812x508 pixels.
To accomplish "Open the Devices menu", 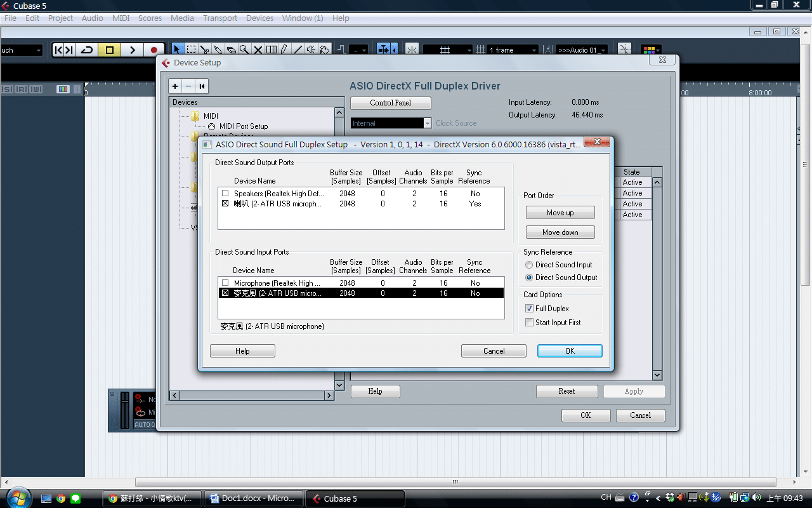I will 259,18.
